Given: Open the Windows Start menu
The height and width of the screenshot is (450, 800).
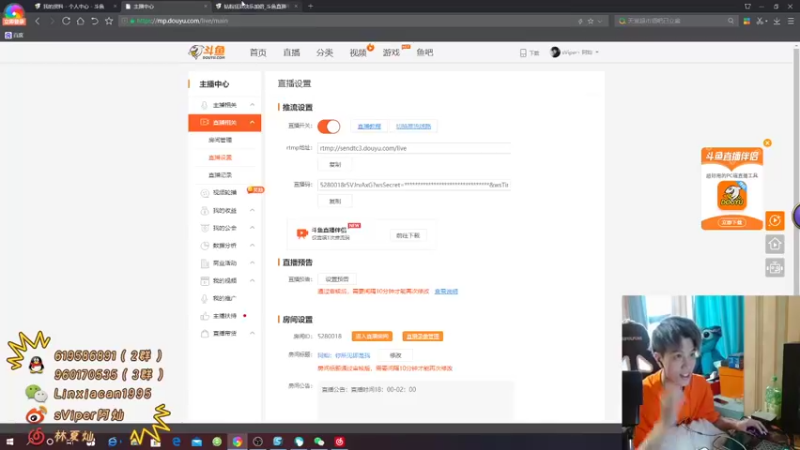Looking at the screenshot, I should click(x=10, y=441).
